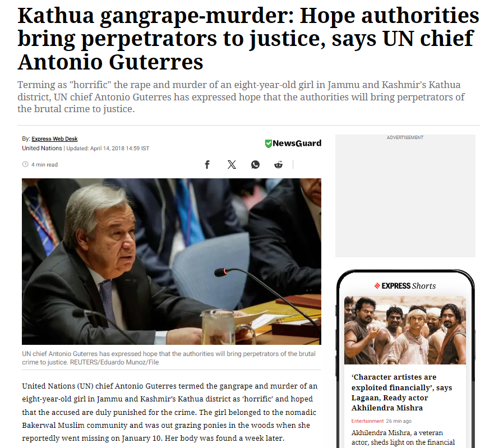Select the Entertainment category tag
Screen dimensions: 494x448
tap(367, 421)
